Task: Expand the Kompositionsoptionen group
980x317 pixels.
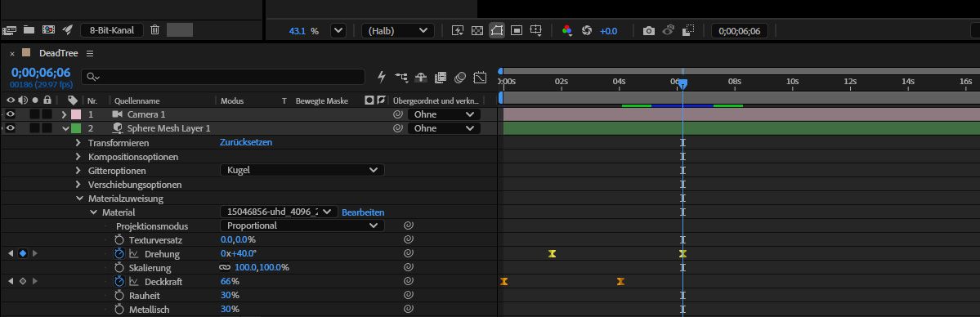Action: [x=78, y=156]
